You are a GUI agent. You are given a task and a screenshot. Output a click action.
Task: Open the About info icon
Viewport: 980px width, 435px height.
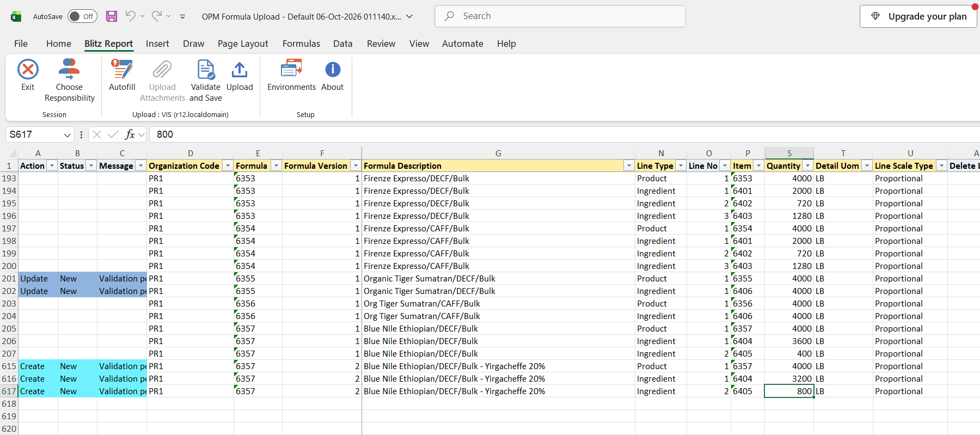[x=333, y=70]
